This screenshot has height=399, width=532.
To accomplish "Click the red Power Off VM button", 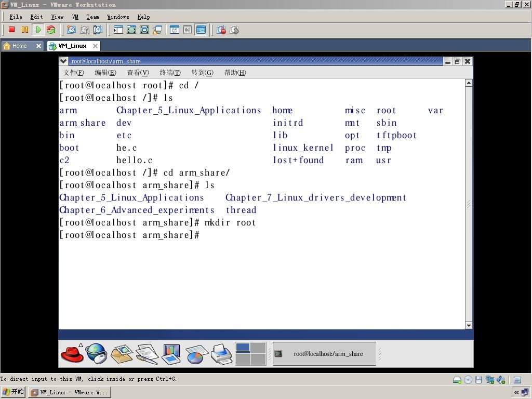I will (x=11, y=30).
